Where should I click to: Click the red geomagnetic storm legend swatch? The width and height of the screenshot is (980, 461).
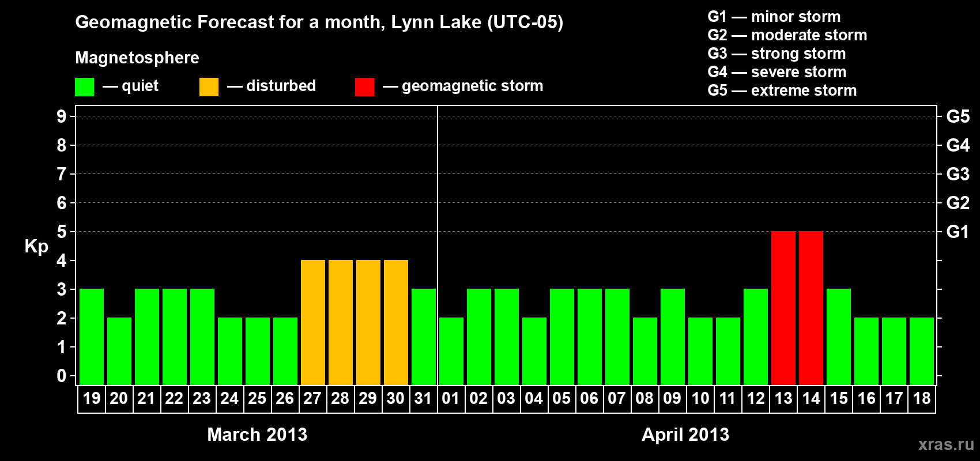click(365, 87)
